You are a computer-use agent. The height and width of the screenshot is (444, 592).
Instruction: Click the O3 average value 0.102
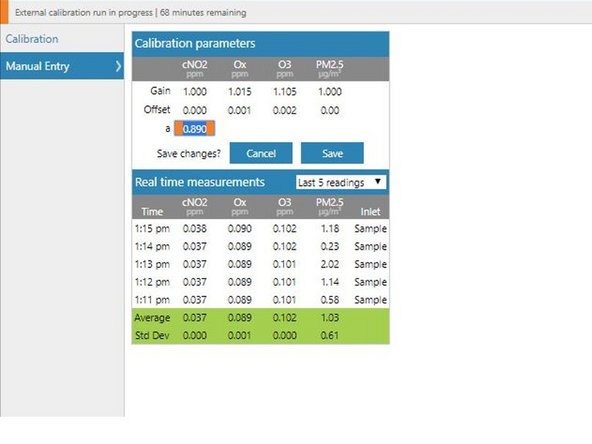pos(285,318)
